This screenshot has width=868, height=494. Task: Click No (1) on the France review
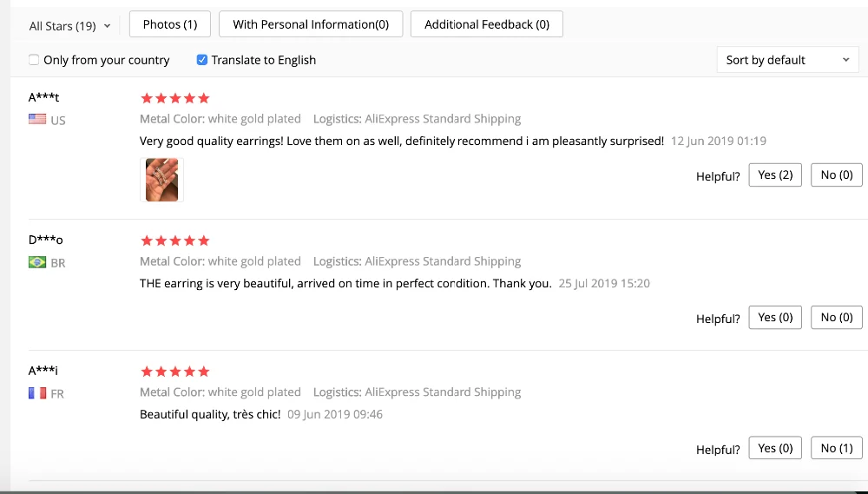click(837, 448)
